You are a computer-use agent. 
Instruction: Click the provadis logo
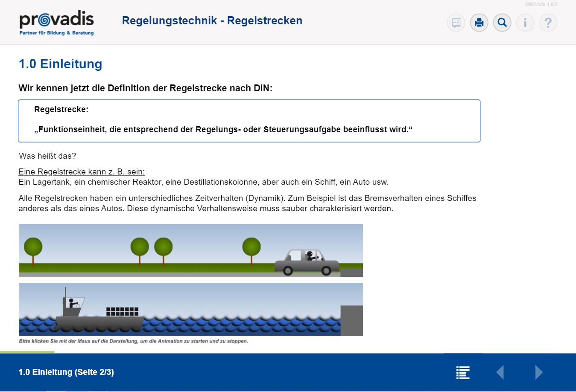pyautogui.click(x=56, y=23)
